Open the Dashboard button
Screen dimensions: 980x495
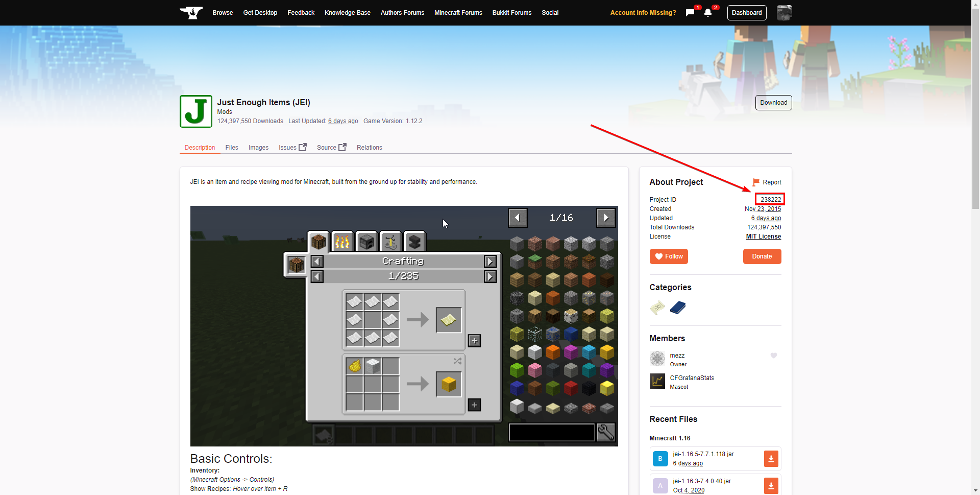pos(747,13)
